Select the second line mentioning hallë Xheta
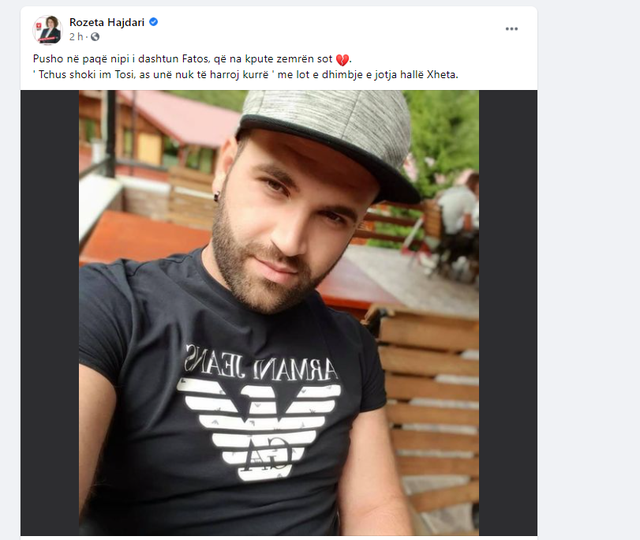The width and height of the screenshot is (640, 540). [x=246, y=75]
